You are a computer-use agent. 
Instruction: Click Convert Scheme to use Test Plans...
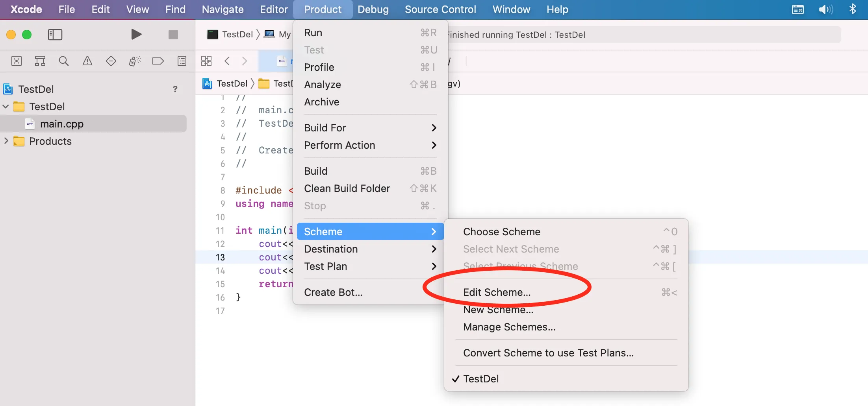(566, 353)
